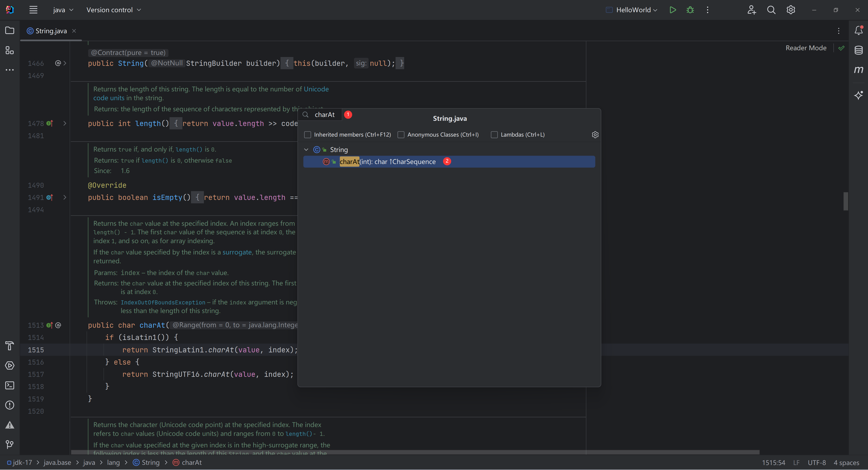The width and height of the screenshot is (868, 470).
Task: Open the Maven tool window icon
Action: [x=859, y=70]
